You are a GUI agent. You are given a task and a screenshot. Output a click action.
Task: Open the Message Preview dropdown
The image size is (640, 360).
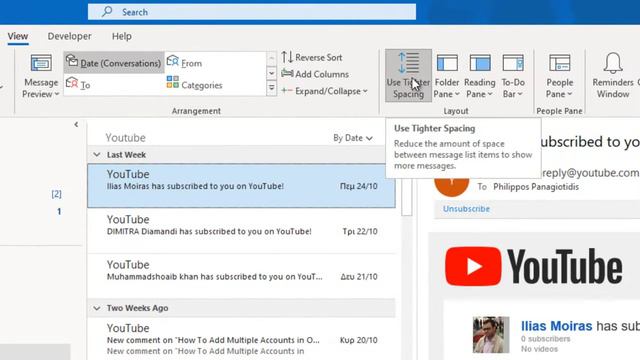pyautogui.click(x=40, y=76)
